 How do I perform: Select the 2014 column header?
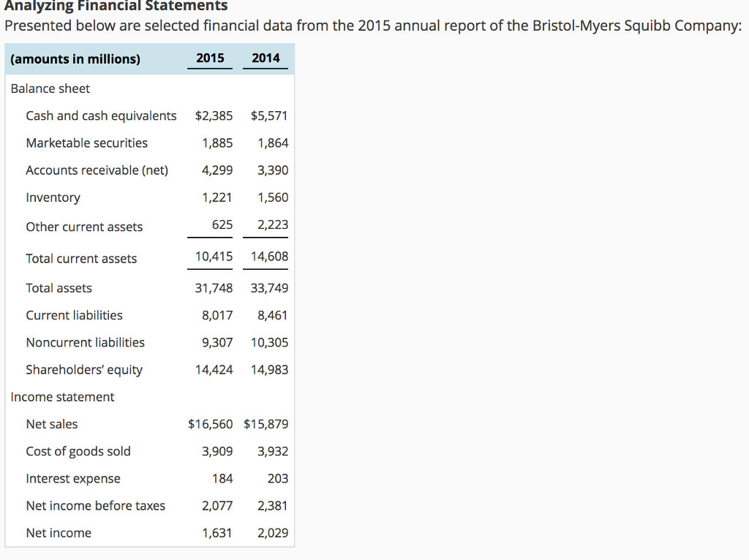266,58
